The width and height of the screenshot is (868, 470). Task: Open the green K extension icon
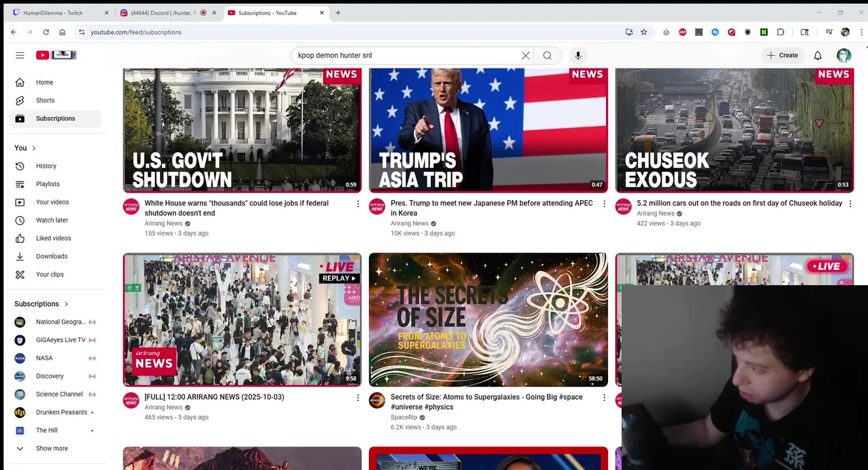coord(764,32)
